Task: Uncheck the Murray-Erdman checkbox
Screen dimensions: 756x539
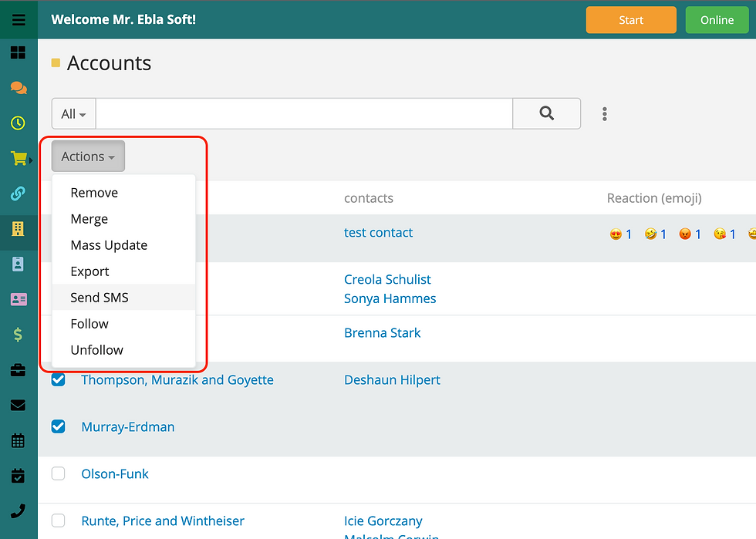Action: tap(59, 426)
